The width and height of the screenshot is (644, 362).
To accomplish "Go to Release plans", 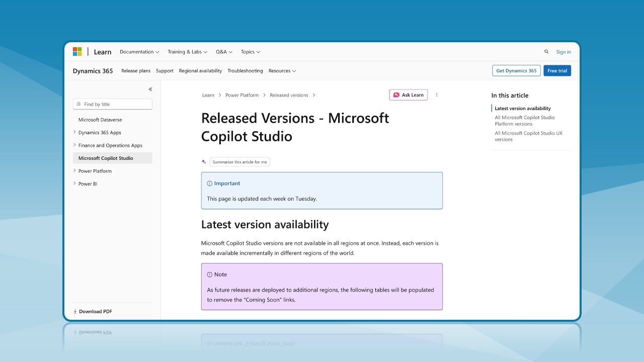I will pos(136,71).
